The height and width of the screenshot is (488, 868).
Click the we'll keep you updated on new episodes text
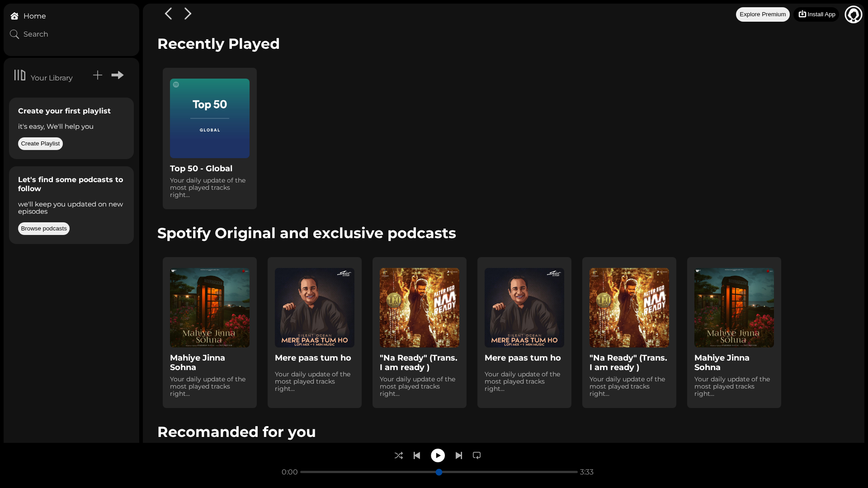71,208
